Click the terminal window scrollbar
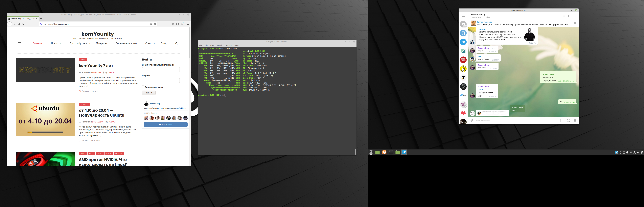The image size is (644, 207). click(x=355, y=152)
